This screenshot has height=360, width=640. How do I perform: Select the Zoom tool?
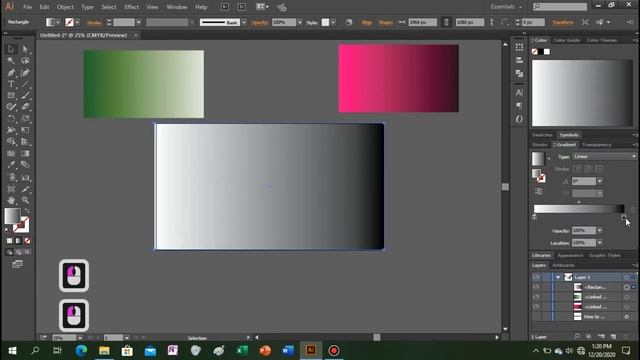25,200
